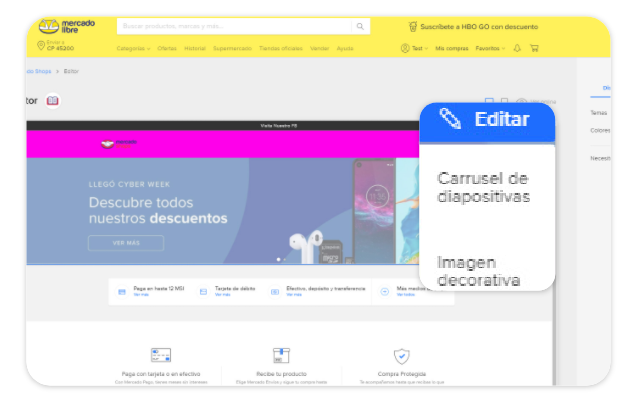Click the plus icon for Más medios

[384, 292]
